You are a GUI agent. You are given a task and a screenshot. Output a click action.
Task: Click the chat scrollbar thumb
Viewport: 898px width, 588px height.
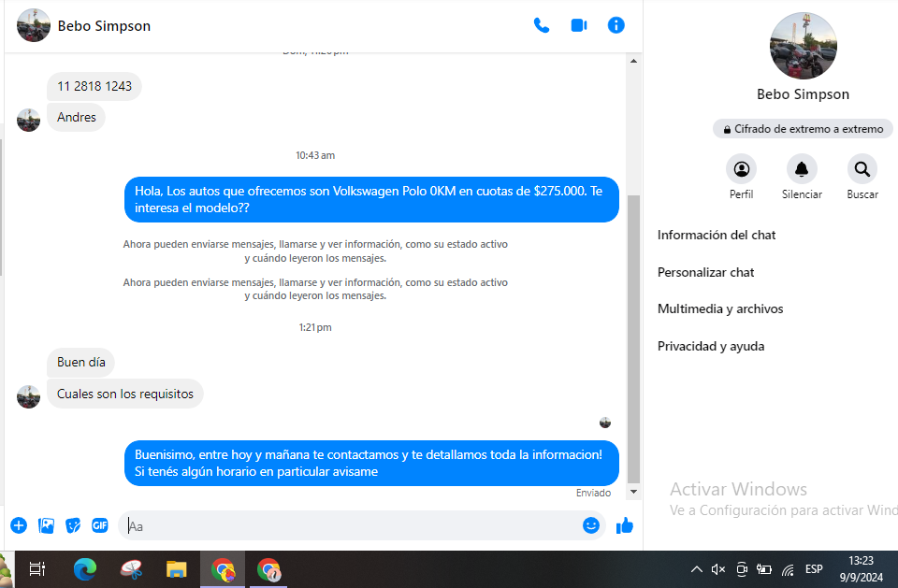pyautogui.click(x=633, y=339)
